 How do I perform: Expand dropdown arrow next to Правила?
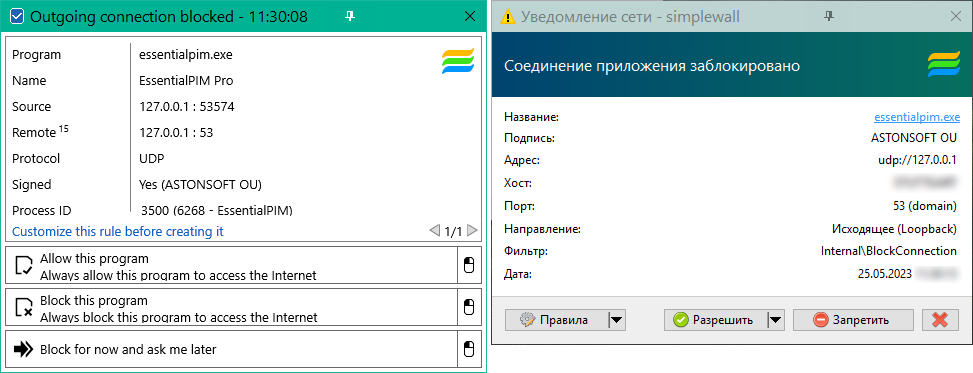616,320
